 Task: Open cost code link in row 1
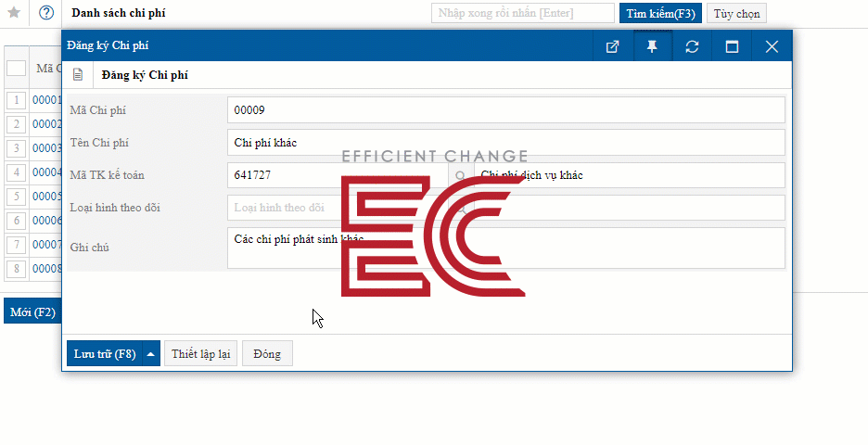46,100
